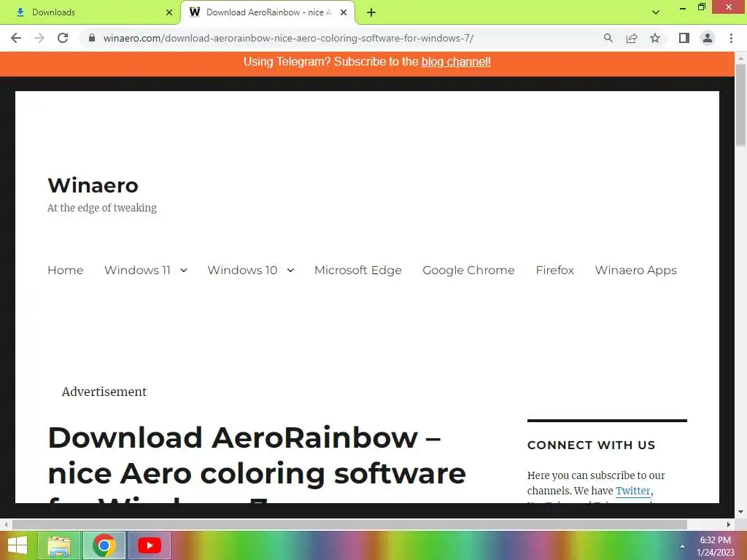Viewport: 747px width, 560px height.
Task: Click the Winaero site title
Action: click(x=93, y=185)
